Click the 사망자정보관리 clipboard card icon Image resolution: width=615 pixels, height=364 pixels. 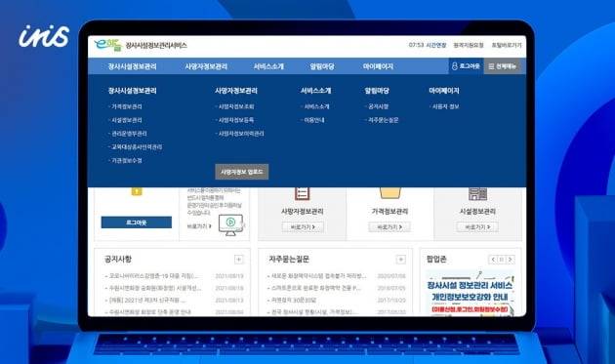coord(302,193)
